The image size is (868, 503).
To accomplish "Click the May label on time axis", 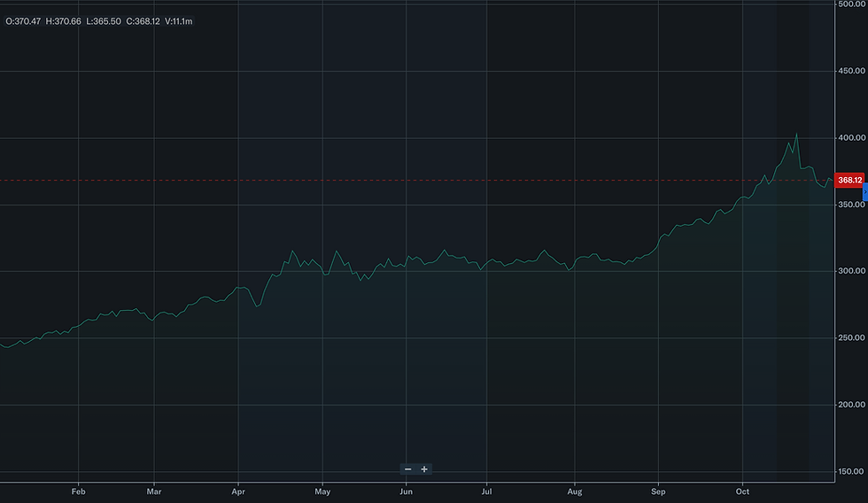I will pyautogui.click(x=322, y=491).
